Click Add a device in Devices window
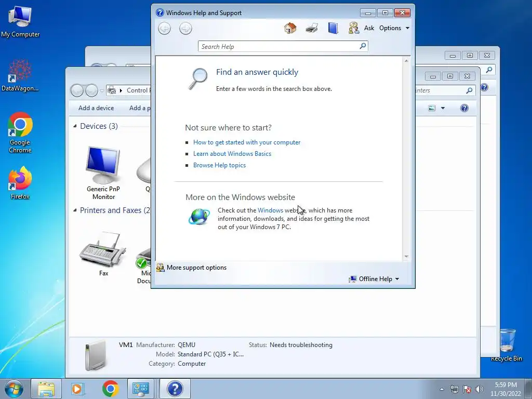532x399 pixels. click(x=96, y=108)
